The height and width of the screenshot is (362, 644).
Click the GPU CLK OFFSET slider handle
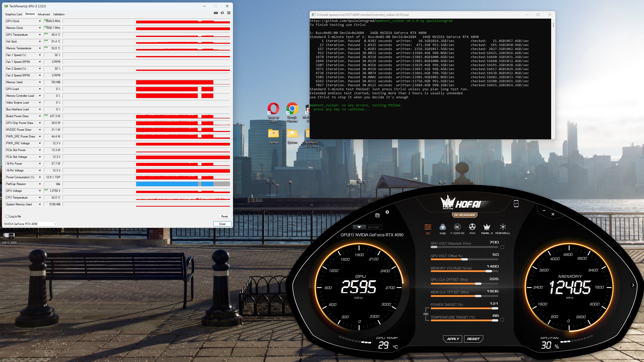[478, 284]
